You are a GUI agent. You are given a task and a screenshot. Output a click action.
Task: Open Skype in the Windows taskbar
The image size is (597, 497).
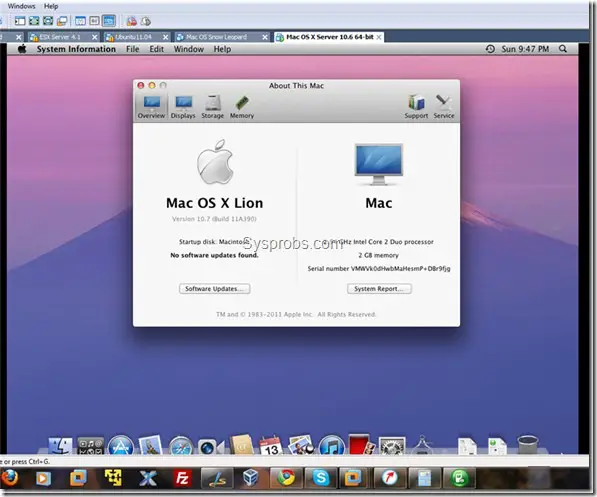pyautogui.click(x=321, y=478)
